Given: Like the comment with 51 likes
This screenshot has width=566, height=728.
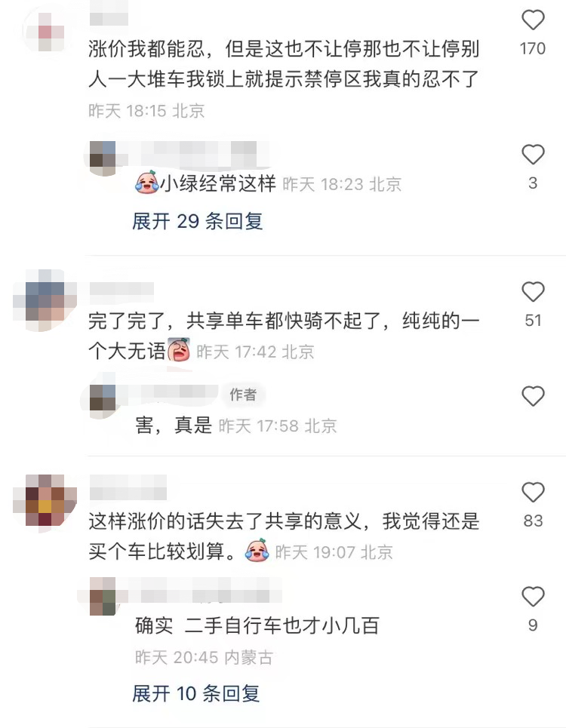Looking at the screenshot, I should coord(533,291).
